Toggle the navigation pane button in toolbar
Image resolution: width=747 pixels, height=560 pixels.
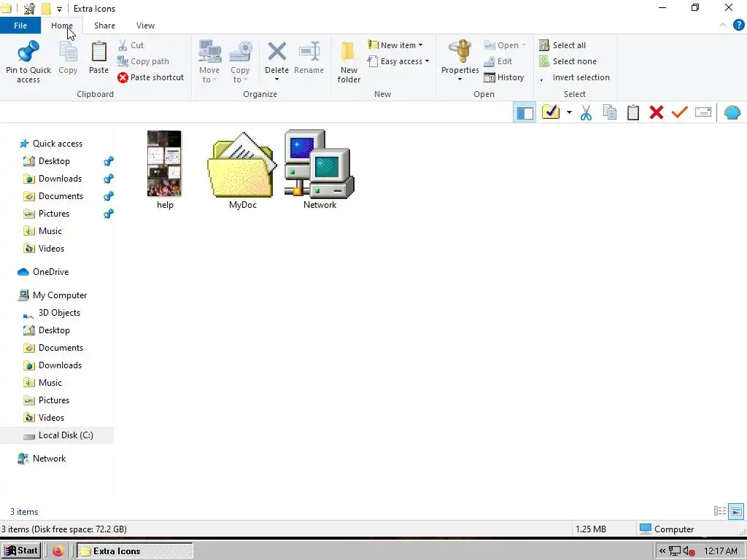point(525,112)
